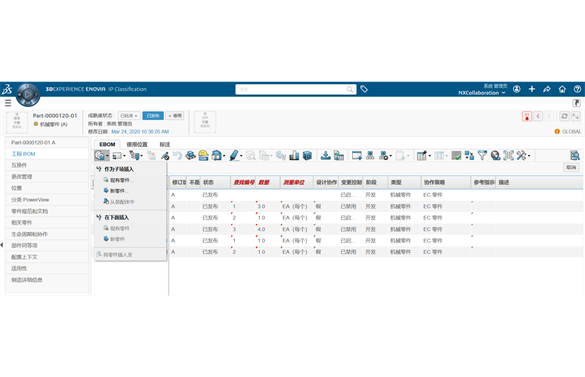Collapse the left side panel arrow
The width and height of the screenshot is (585, 377).
pos(2,245)
